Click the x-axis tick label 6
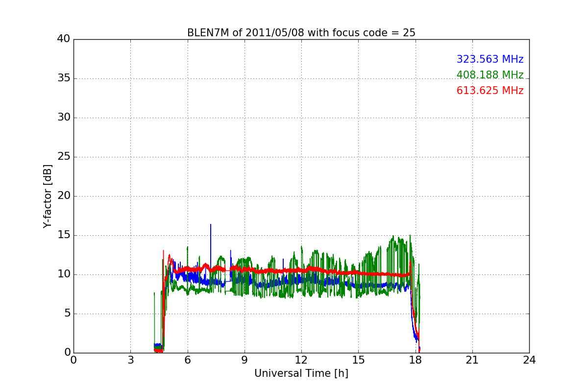 tap(187, 360)
